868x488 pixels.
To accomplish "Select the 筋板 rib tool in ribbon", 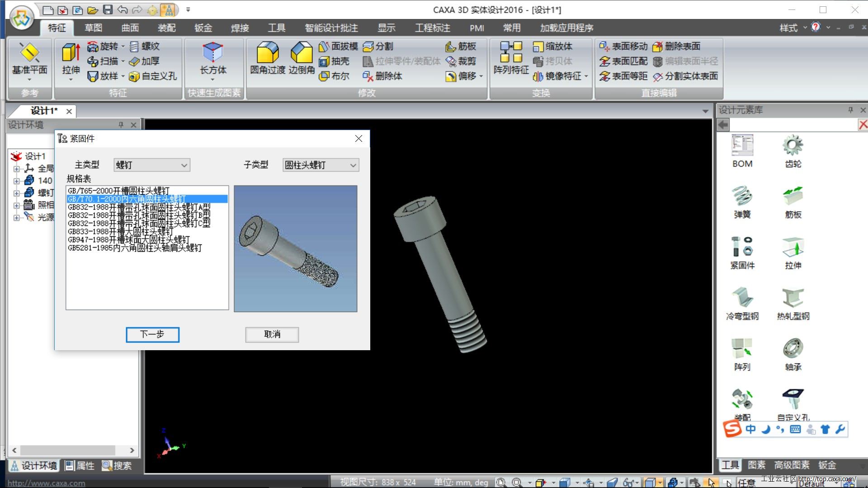I will tap(461, 46).
